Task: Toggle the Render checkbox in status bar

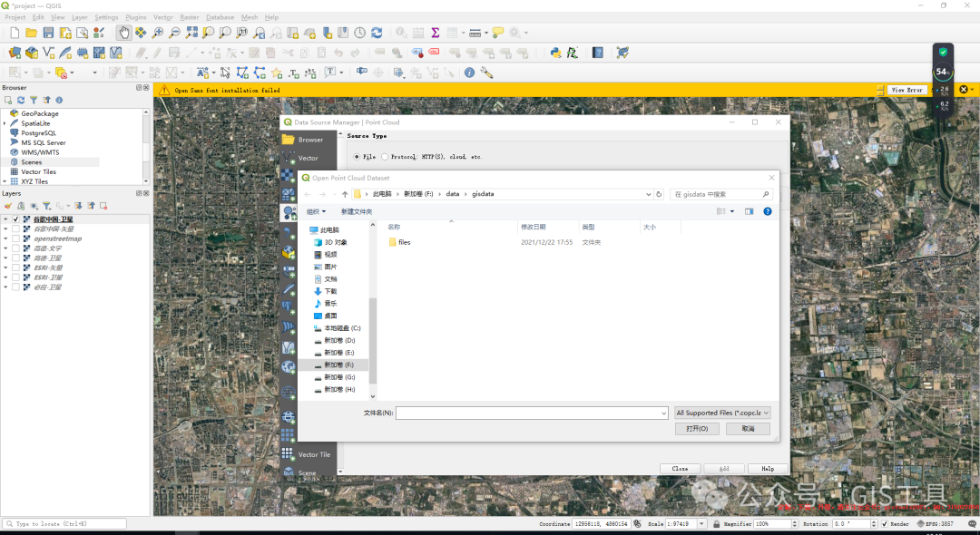Action: coord(884,524)
